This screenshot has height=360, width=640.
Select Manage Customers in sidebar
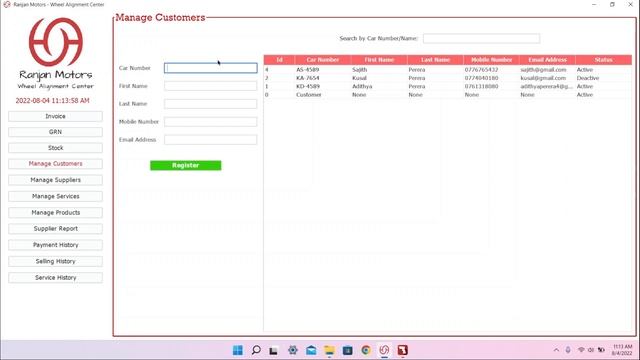click(56, 164)
